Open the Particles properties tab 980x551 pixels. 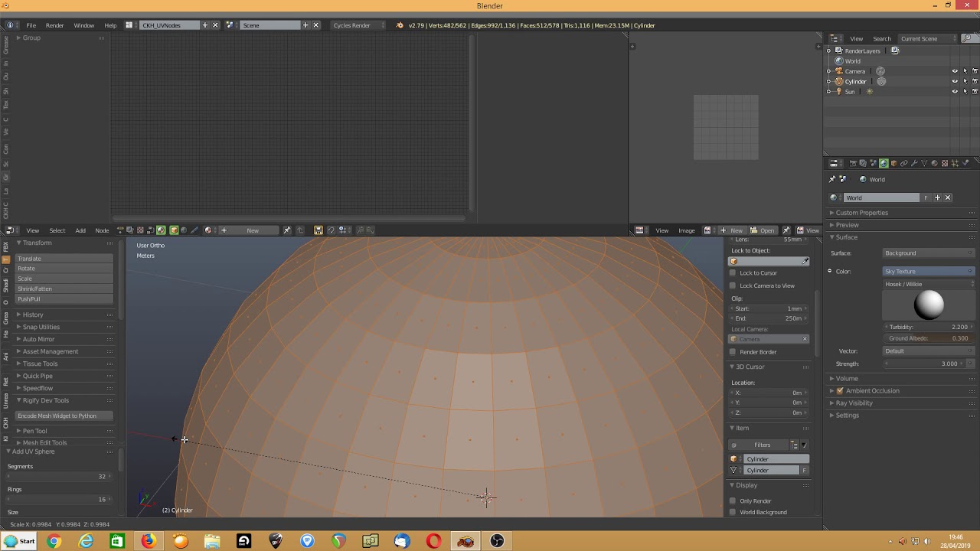pos(955,163)
